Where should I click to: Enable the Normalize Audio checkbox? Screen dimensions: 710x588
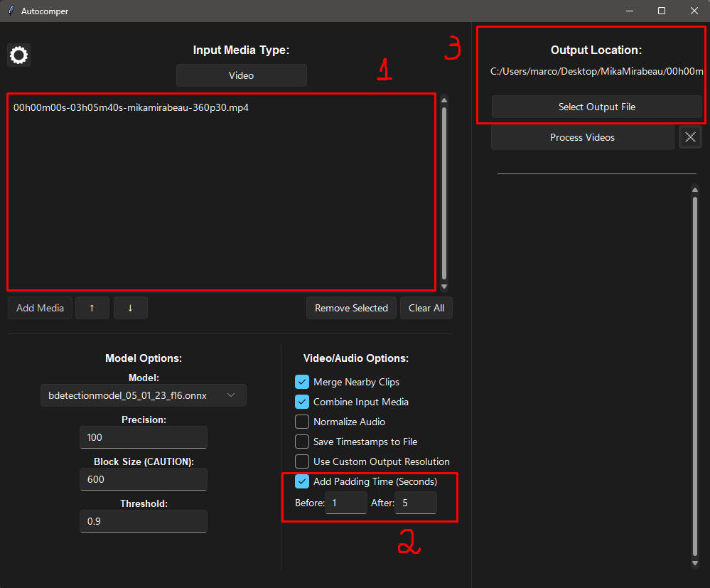coord(302,422)
